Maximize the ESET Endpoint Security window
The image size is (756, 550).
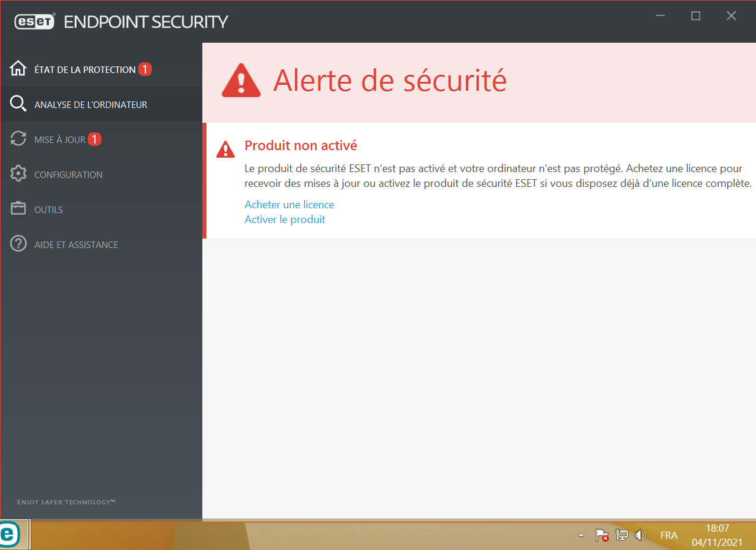click(x=696, y=17)
